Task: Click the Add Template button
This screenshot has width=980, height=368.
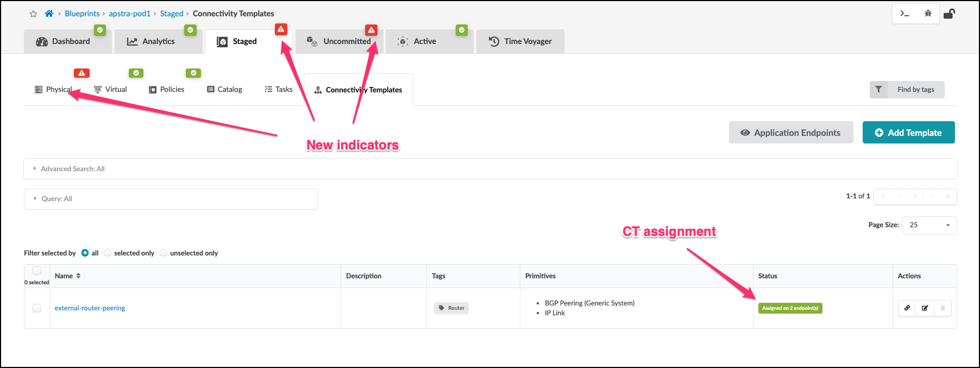Action: [908, 133]
